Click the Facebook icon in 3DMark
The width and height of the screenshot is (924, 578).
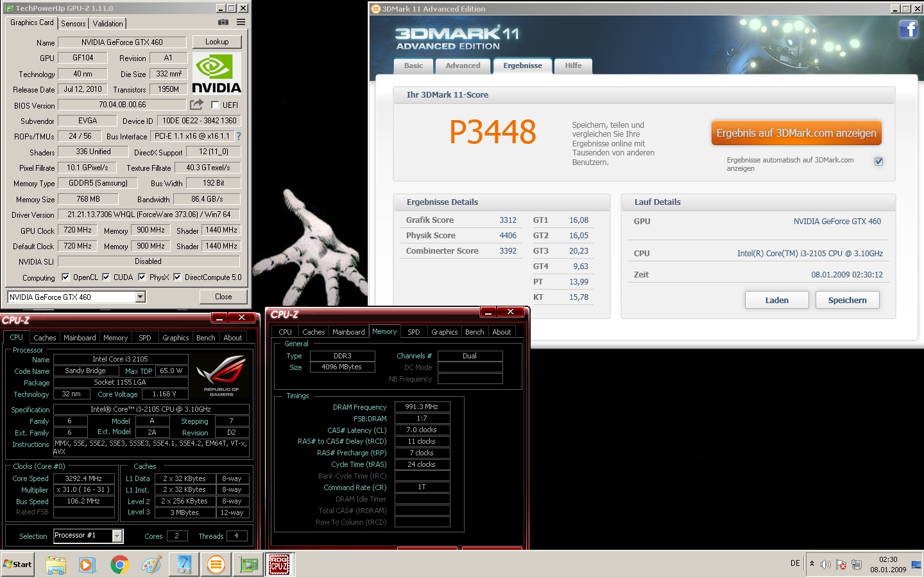(908, 30)
